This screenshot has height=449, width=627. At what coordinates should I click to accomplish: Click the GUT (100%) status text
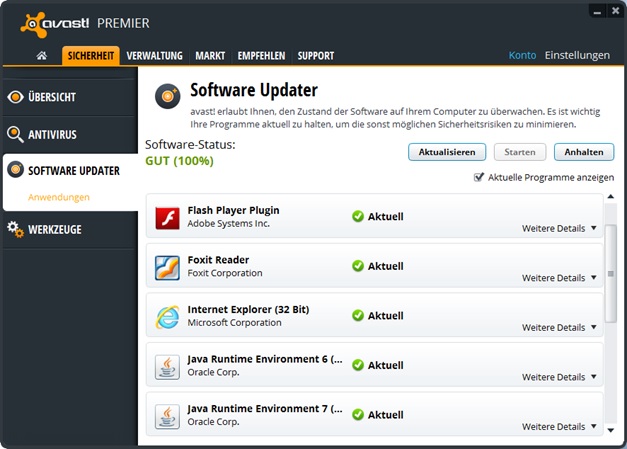(179, 161)
